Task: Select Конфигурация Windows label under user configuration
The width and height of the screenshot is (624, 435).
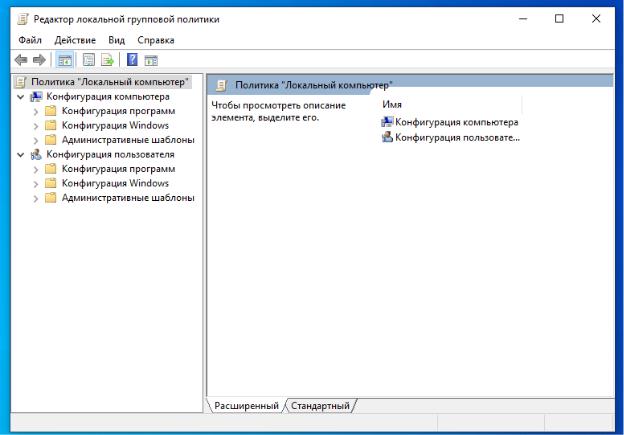Action: pos(115,183)
